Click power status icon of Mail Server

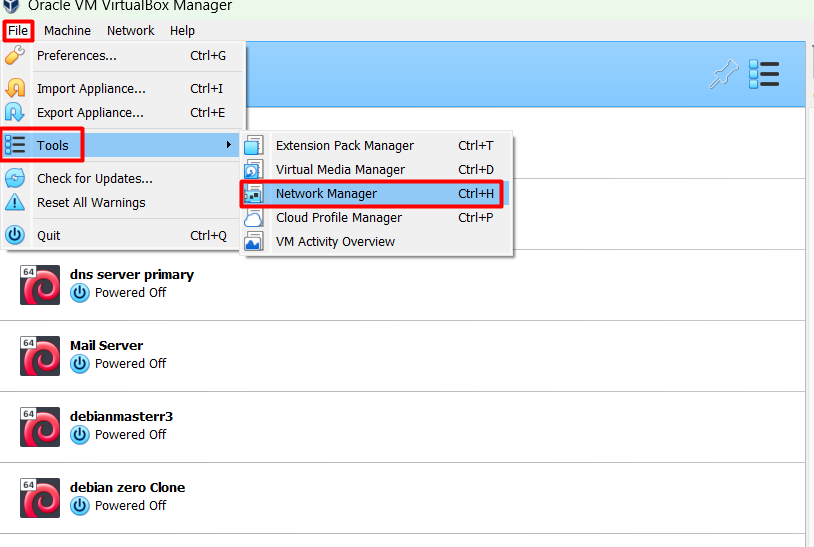tap(80, 364)
